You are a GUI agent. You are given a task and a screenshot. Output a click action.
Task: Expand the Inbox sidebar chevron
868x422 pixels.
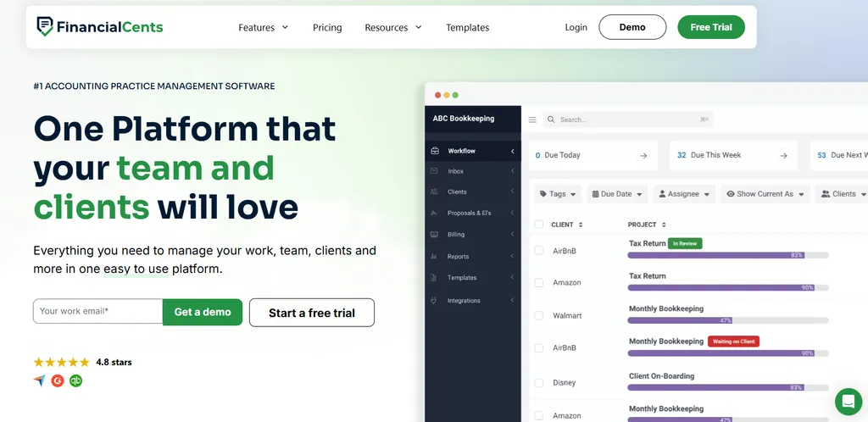513,171
